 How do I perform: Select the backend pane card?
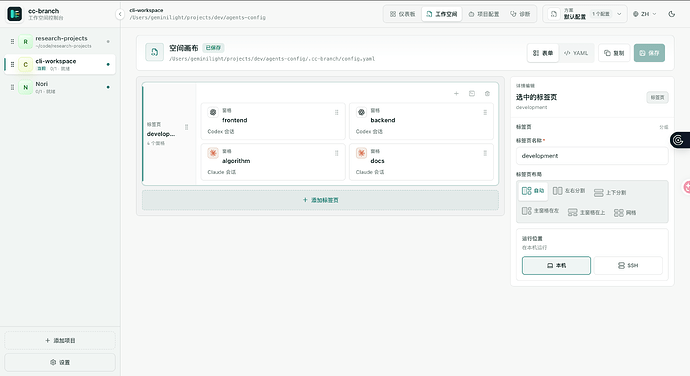[x=421, y=121]
